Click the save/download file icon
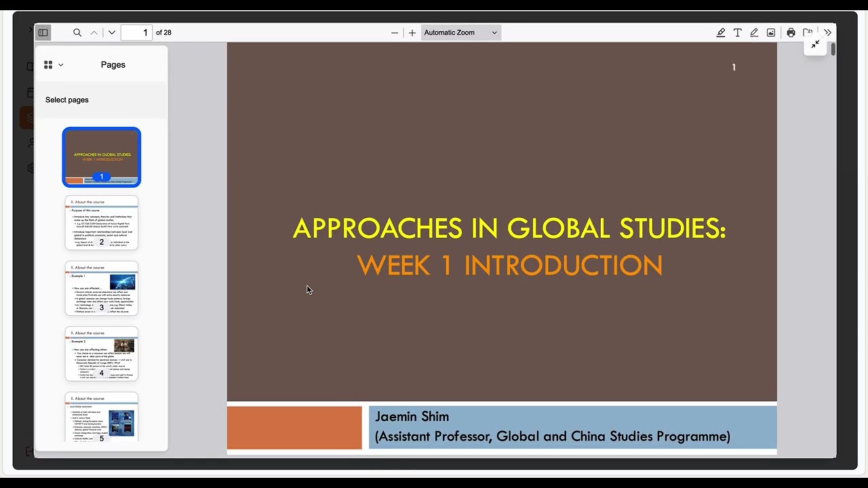The image size is (868, 488). coord(808,33)
